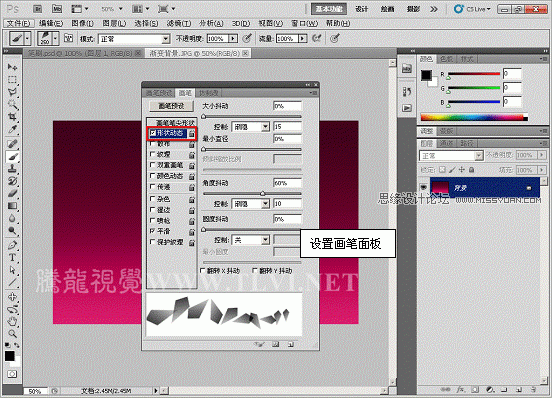Expand the 不透明度 opacity slider arrow
Screen dimensions: 552x398
click(x=233, y=38)
